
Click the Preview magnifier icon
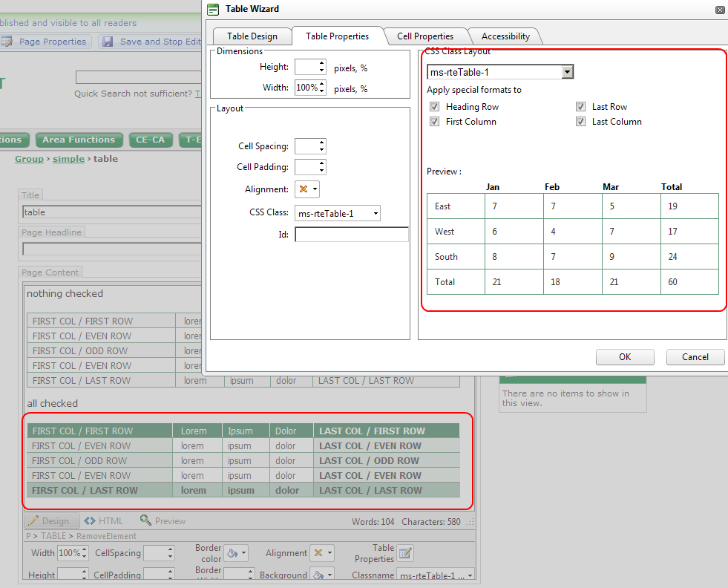pos(145,520)
